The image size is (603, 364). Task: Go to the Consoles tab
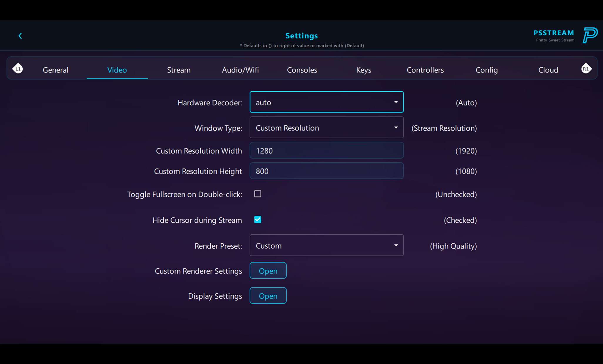[302, 70]
